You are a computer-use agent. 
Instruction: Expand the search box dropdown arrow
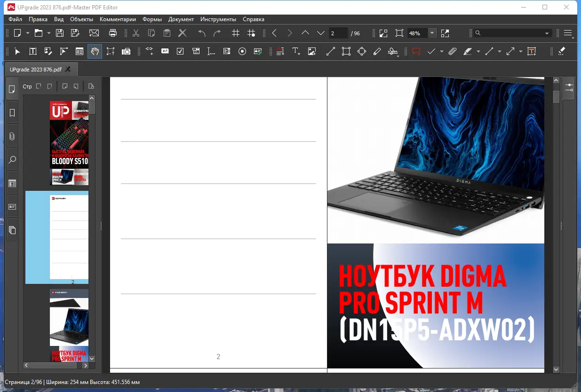coord(547,33)
